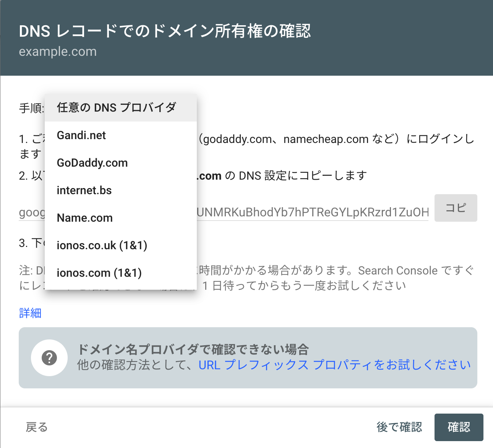Click the example.com domain subtitle
The width and height of the screenshot is (493, 448).
(58, 52)
